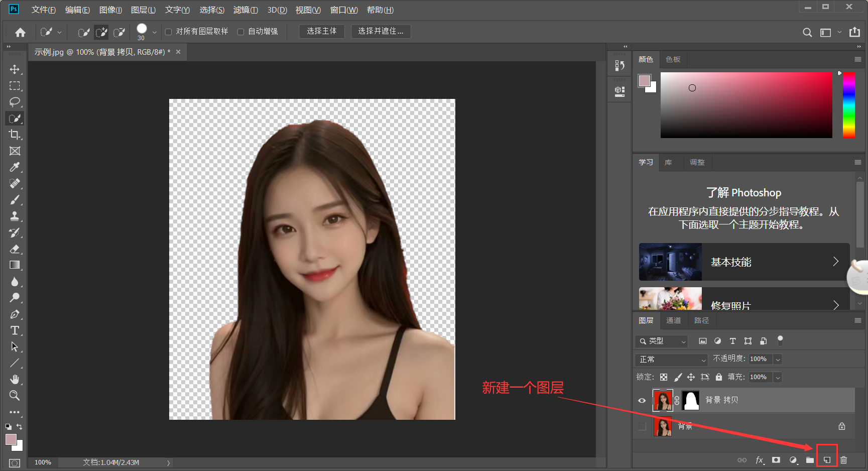Toggle add to selection mode icon
The height and width of the screenshot is (471, 868).
101,32
